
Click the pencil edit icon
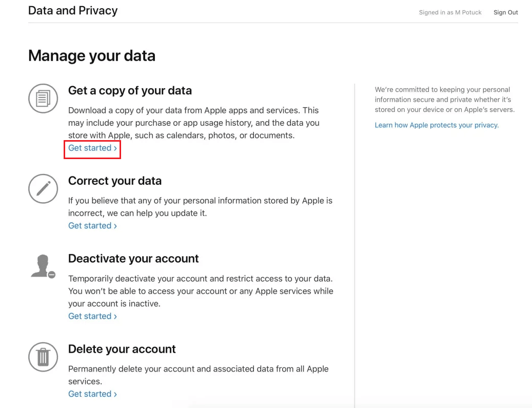[x=43, y=189]
